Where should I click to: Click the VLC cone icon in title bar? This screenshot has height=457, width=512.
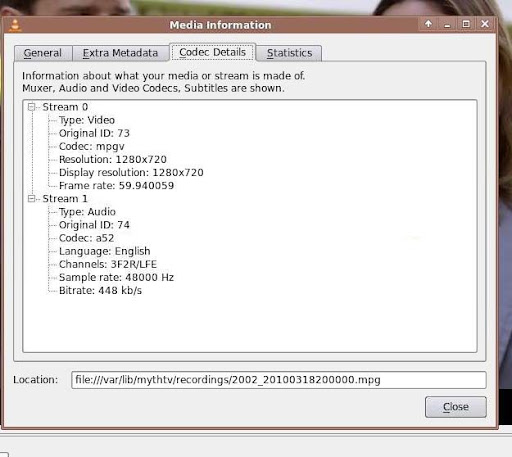(15, 25)
